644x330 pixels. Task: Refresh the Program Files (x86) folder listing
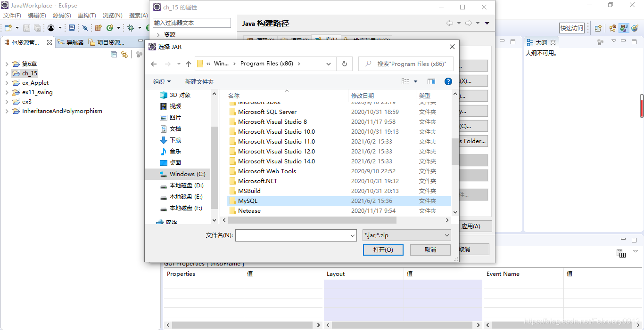[345, 64]
